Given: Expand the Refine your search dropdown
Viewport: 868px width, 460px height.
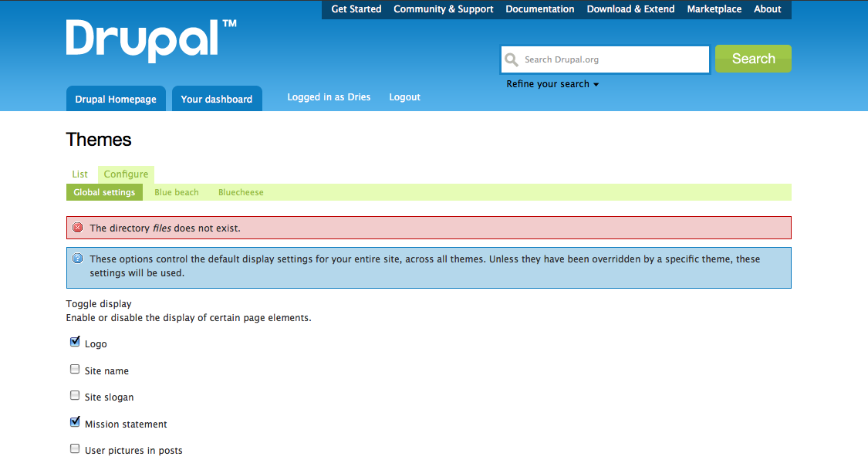Looking at the screenshot, I should [x=552, y=83].
